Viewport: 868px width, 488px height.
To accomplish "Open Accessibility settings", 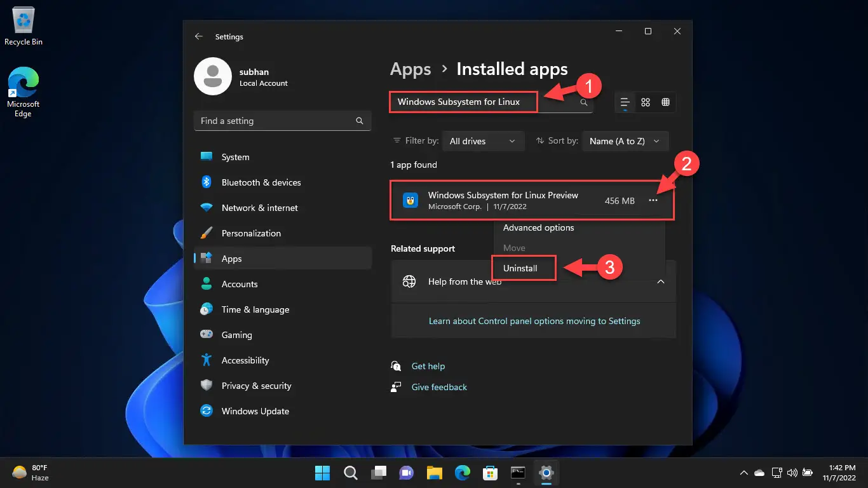I will point(283,360).
